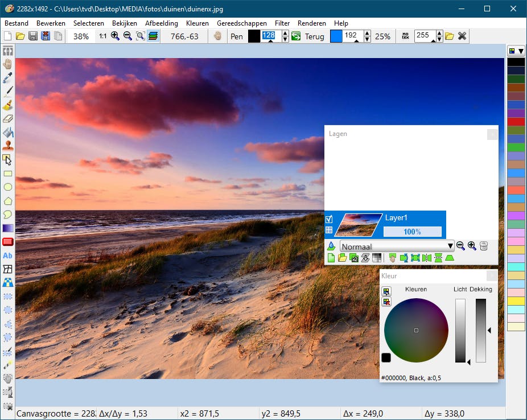
Task: Open the Gereedschappen menu
Action: tap(241, 23)
